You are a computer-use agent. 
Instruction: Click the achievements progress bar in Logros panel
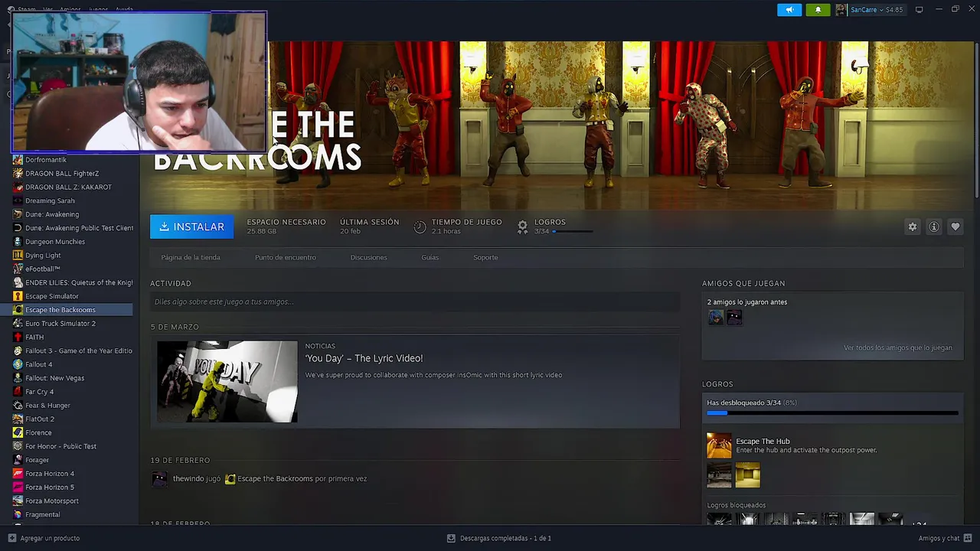(x=832, y=413)
